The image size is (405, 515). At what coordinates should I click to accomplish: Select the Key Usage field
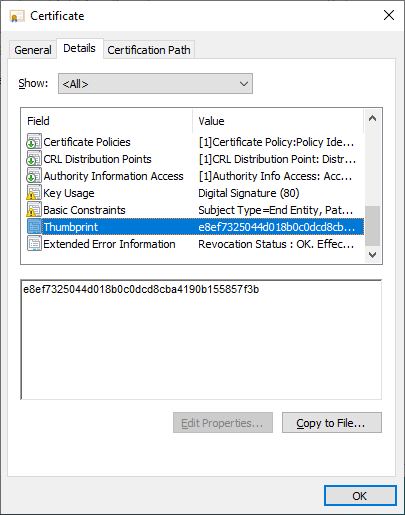point(69,193)
